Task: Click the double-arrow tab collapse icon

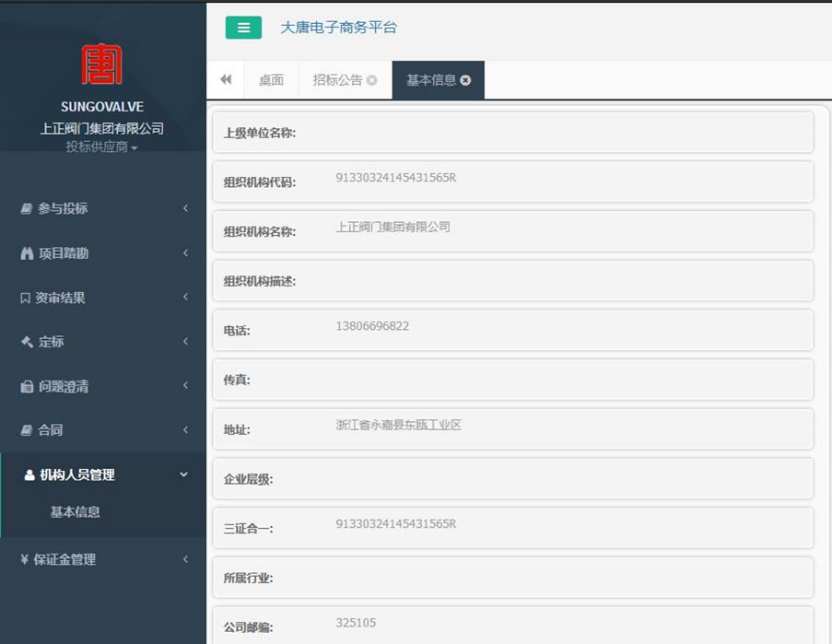Action: pyautogui.click(x=225, y=80)
